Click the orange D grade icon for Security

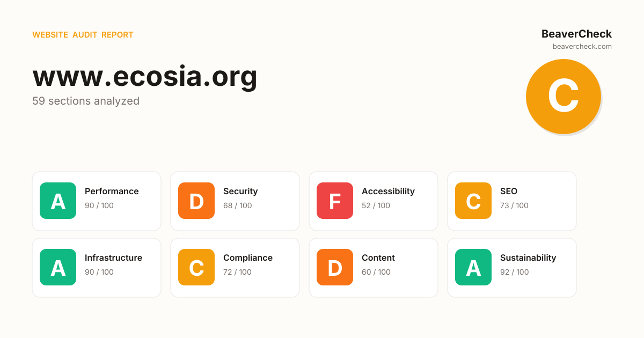click(x=196, y=201)
